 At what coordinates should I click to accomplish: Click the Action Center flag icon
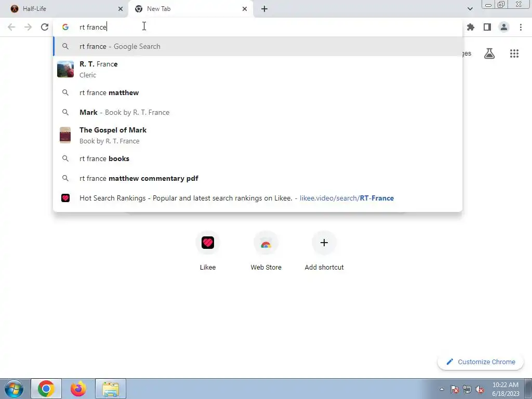(x=455, y=389)
